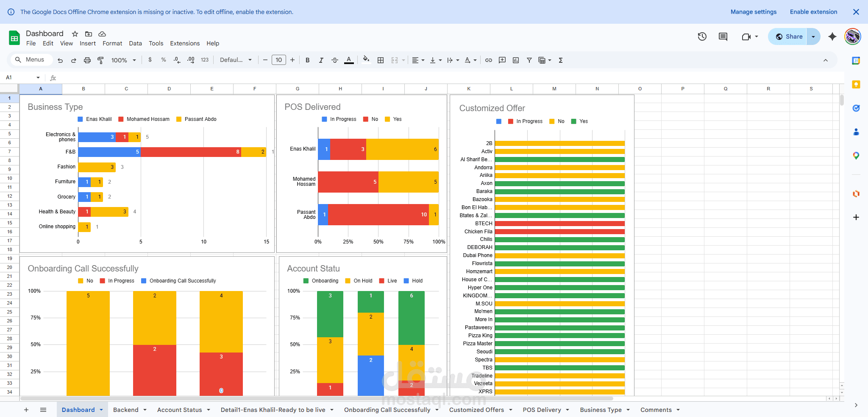Toggle bold formatting
The image size is (868, 417).
(x=308, y=60)
